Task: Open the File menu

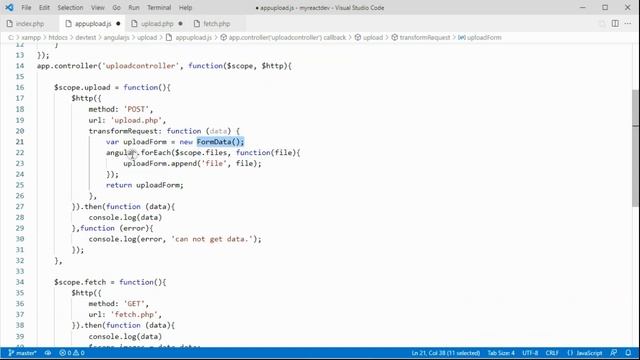Action: coord(26,8)
